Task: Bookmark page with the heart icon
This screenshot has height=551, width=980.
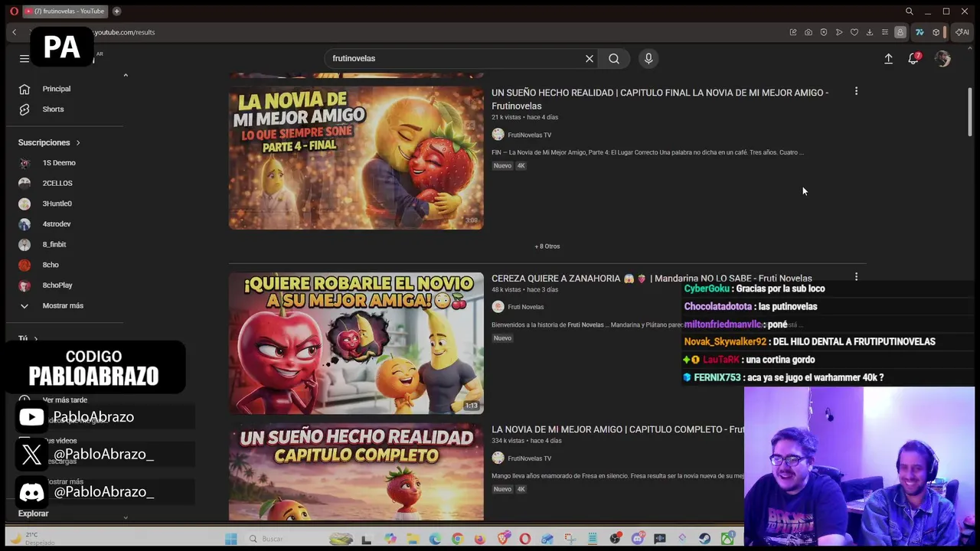Action: coord(854,32)
